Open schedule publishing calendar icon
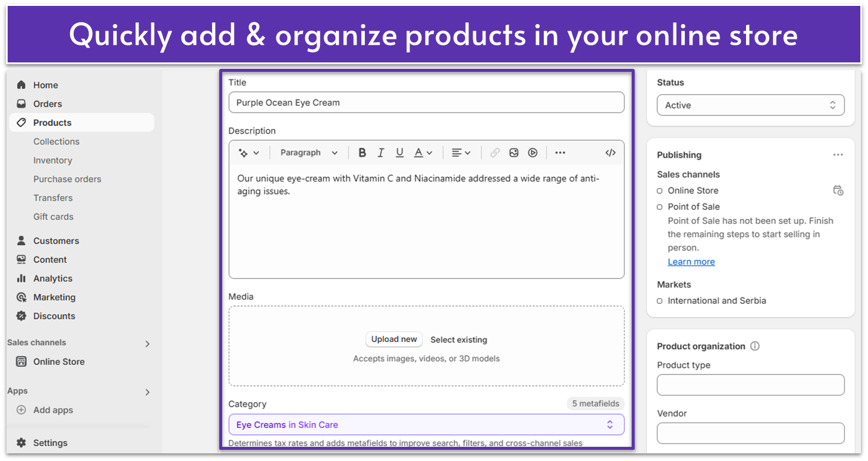The image size is (868, 461). click(838, 190)
